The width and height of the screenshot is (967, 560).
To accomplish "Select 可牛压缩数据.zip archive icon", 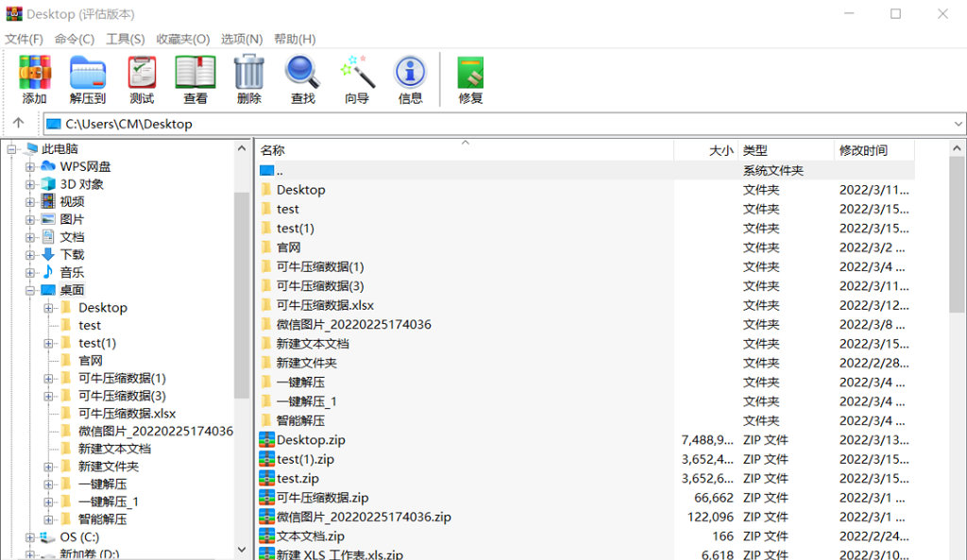I will click(x=267, y=497).
